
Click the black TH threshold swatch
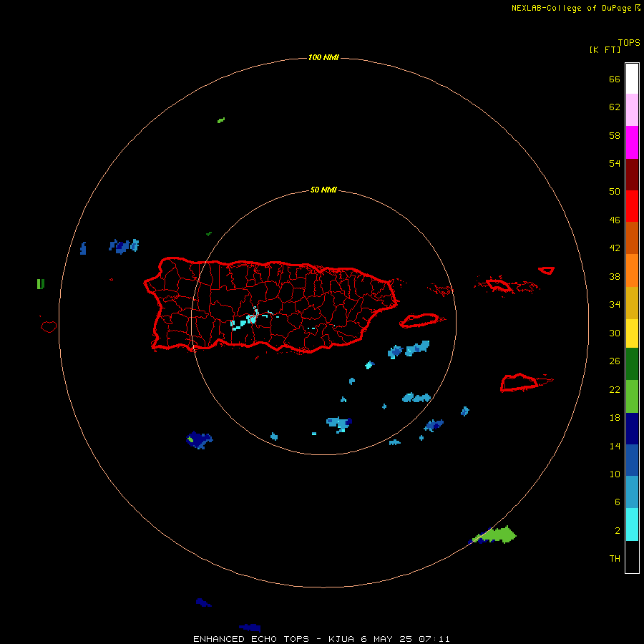click(632, 557)
